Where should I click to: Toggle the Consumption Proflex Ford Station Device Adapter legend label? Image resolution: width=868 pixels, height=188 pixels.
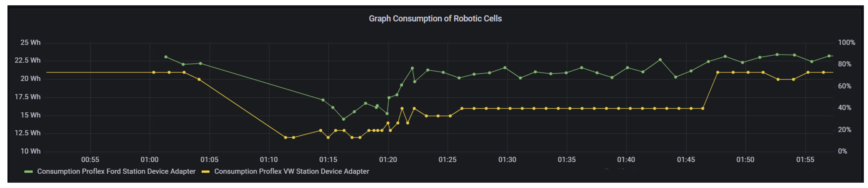(116, 171)
